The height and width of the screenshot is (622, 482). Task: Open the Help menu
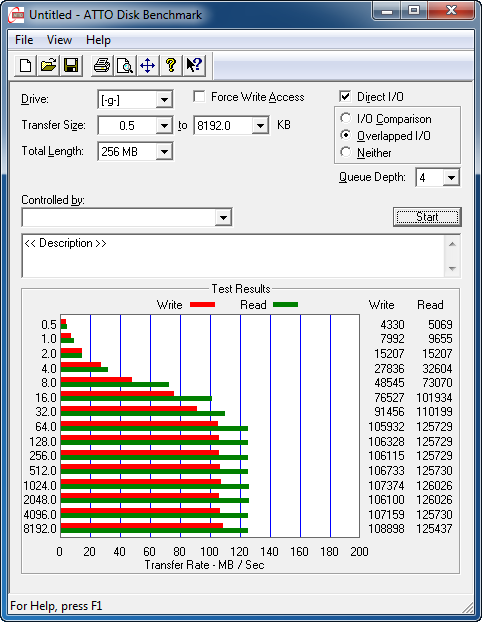click(98, 40)
